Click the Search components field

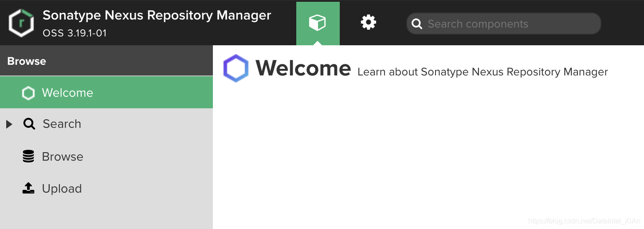pos(503,24)
